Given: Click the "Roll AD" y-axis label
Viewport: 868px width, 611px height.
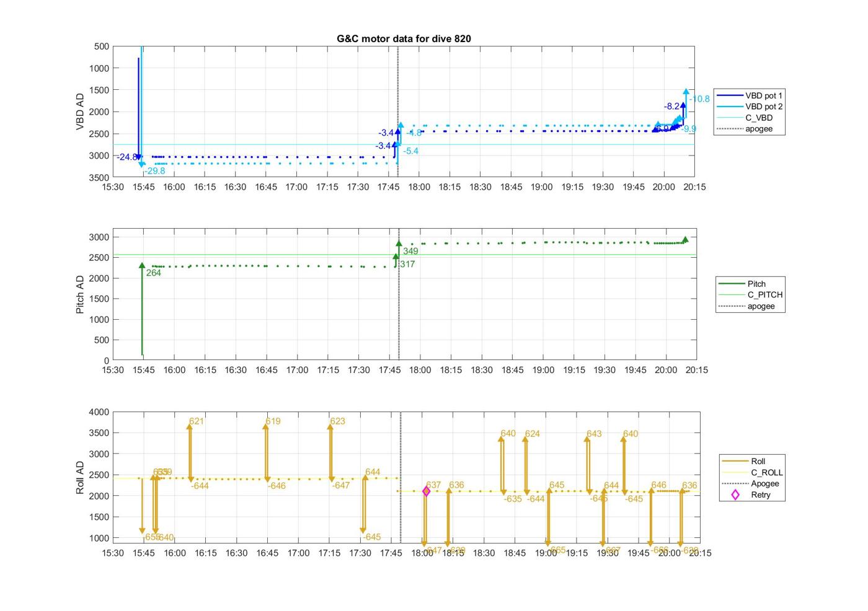Looking at the screenshot, I should [x=80, y=478].
